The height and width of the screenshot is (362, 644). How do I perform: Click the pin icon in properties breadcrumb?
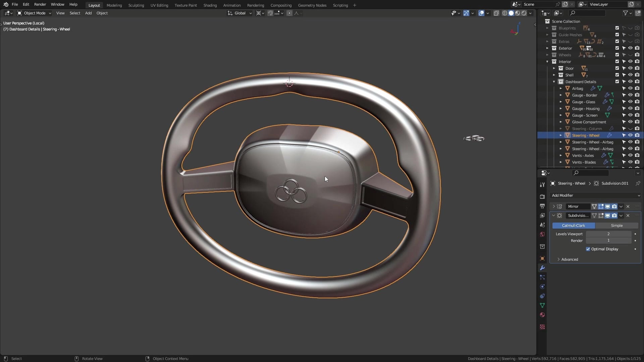(x=638, y=183)
